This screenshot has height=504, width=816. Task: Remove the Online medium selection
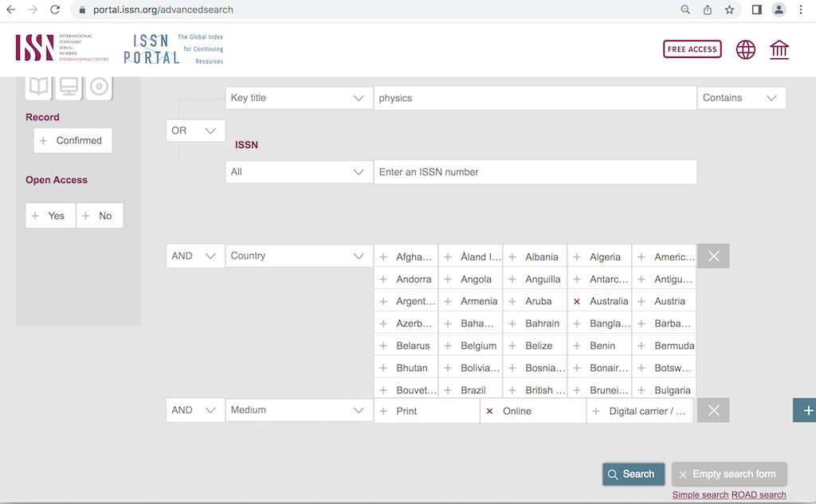(x=489, y=410)
